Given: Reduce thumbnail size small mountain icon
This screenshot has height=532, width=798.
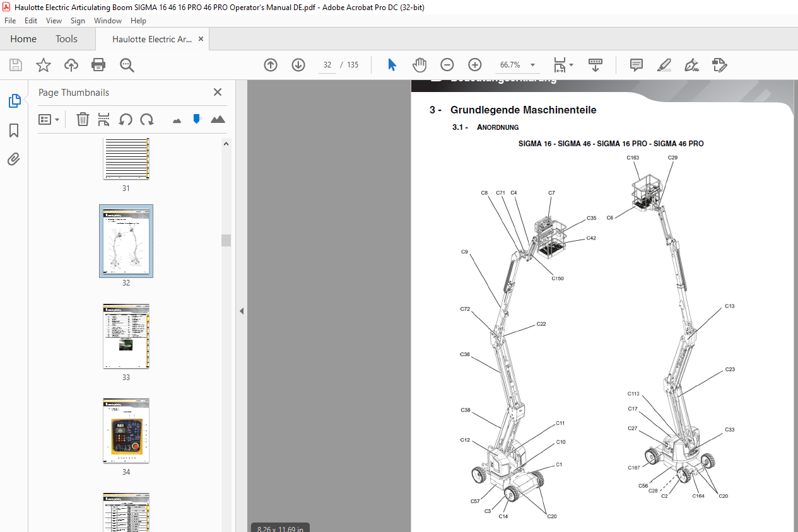Looking at the screenshot, I should pyautogui.click(x=177, y=120).
